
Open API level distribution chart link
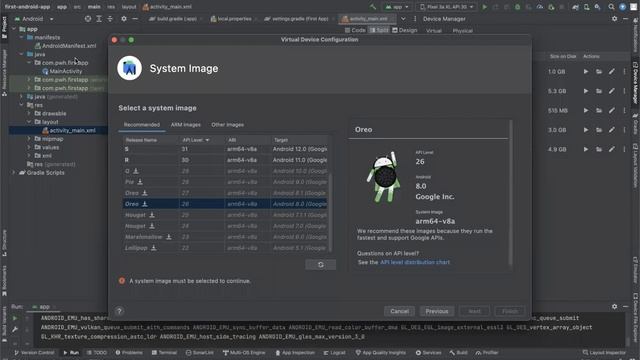pyautogui.click(x=415, y=262)
